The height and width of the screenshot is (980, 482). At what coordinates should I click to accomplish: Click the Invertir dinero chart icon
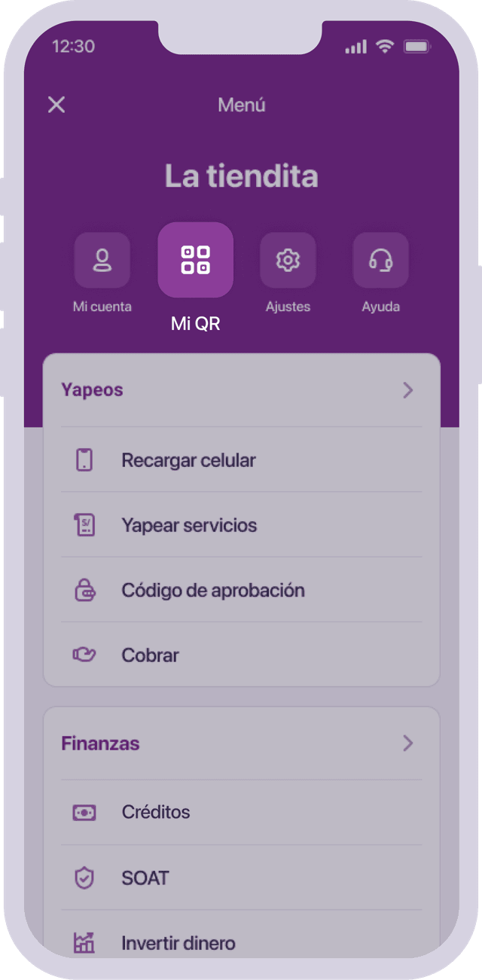[85, 942]
